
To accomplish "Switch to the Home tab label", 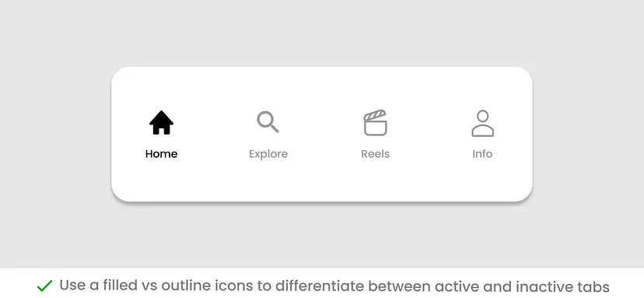I will coord(162,154).
